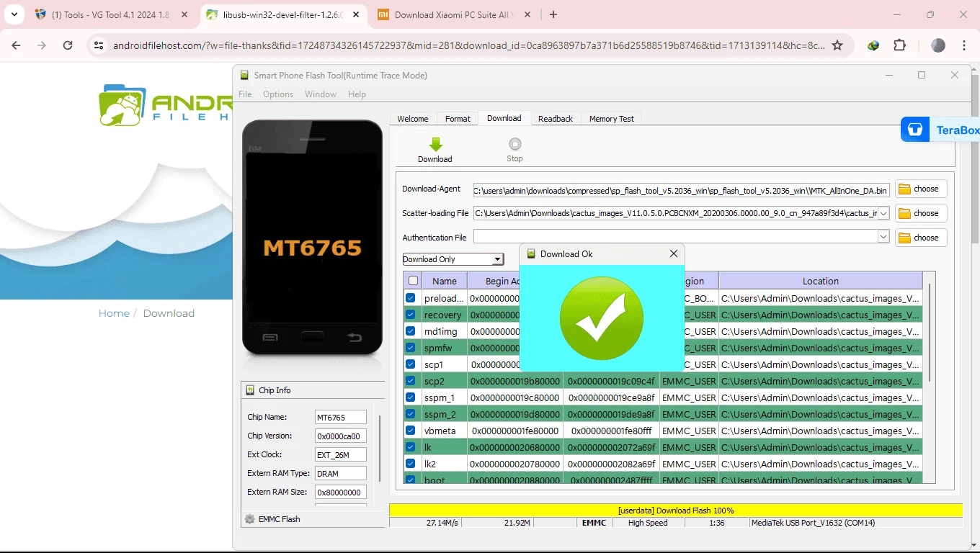Click the green checkmark in Download Ok

(602, 318)
